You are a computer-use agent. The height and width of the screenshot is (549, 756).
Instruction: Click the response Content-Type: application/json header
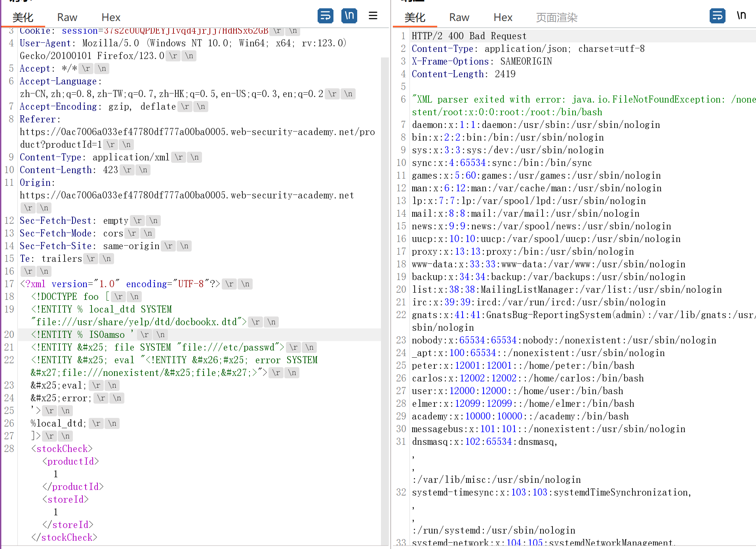[528, 49]
